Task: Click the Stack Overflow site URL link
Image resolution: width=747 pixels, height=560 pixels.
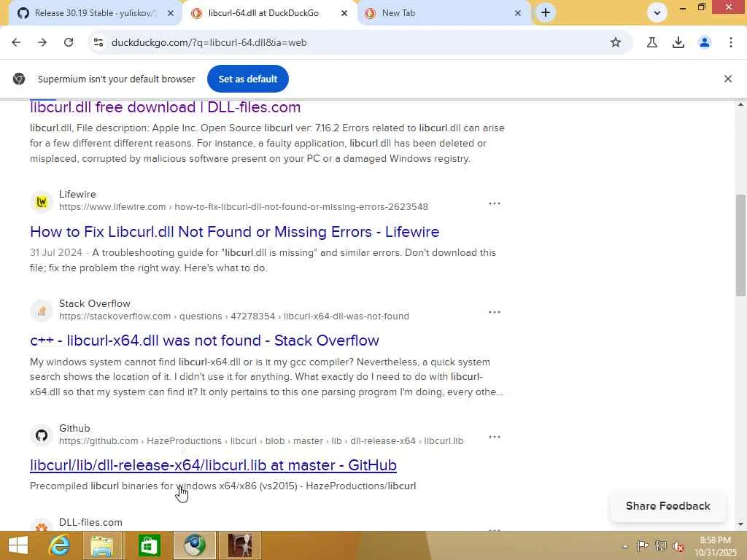Action: tap(234, 316)
